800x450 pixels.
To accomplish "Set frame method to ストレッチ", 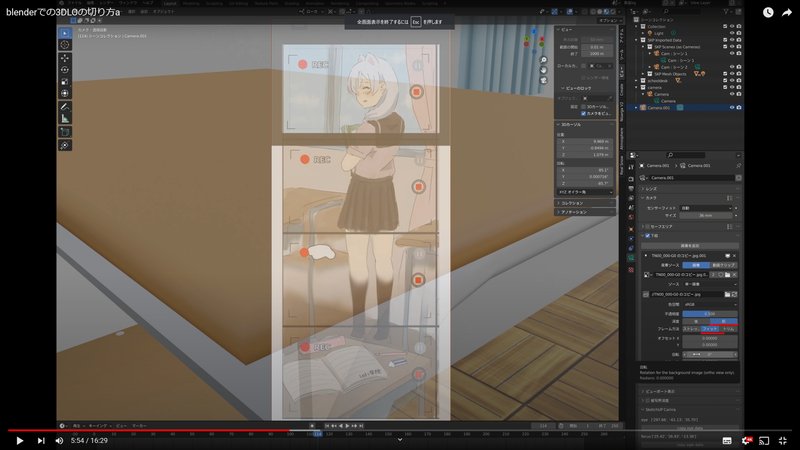I will coord(691,329).
